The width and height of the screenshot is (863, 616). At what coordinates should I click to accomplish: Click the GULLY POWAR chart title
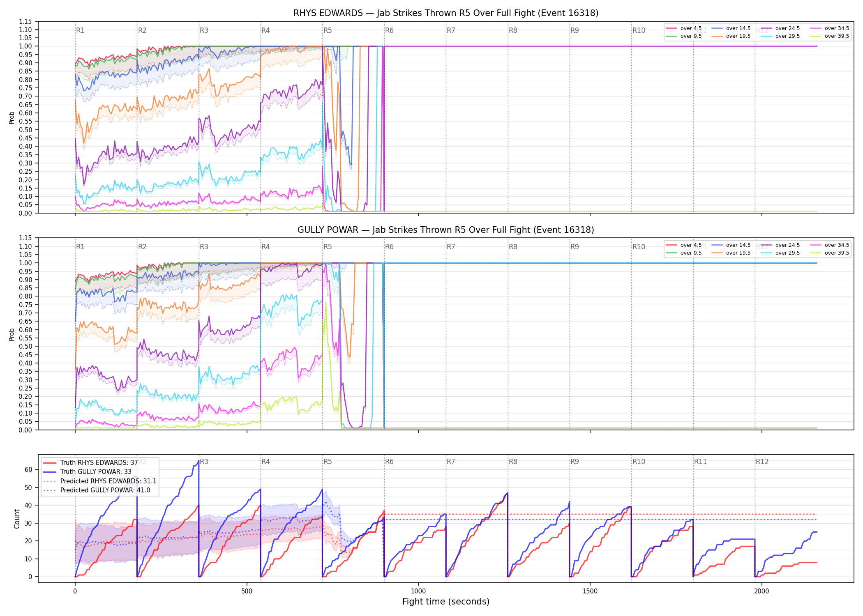coord(446,230)
